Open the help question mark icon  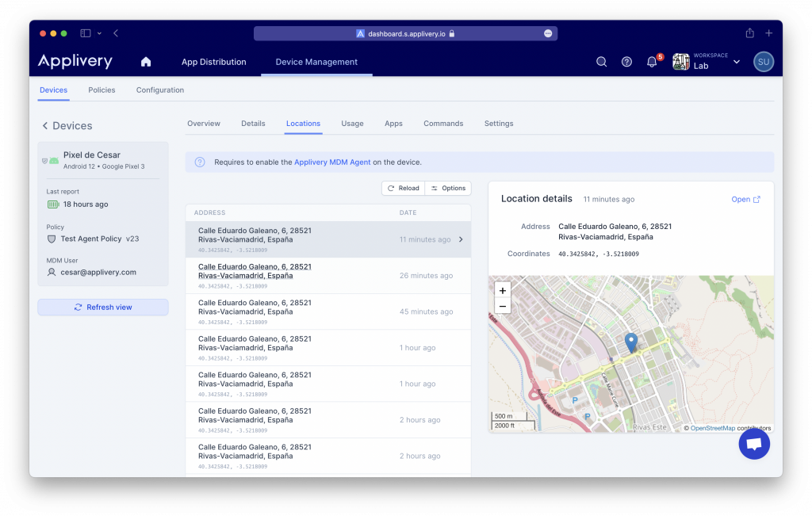626,62
